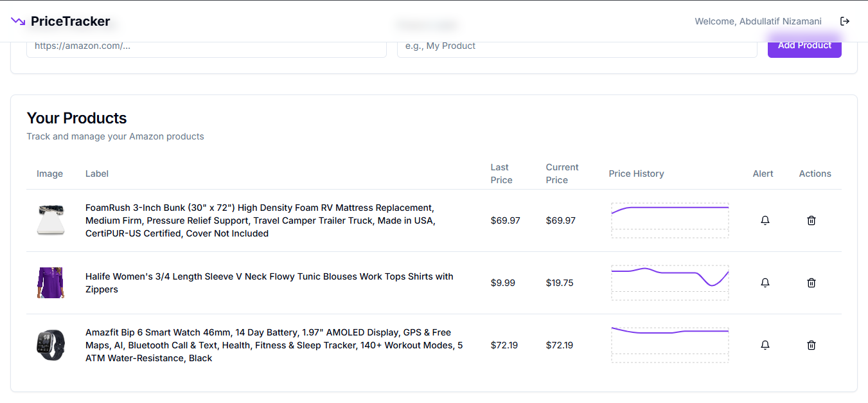The image size is (868, 403).
Task: Click the FoamRush price history sparkline
Action: [669, 220]
